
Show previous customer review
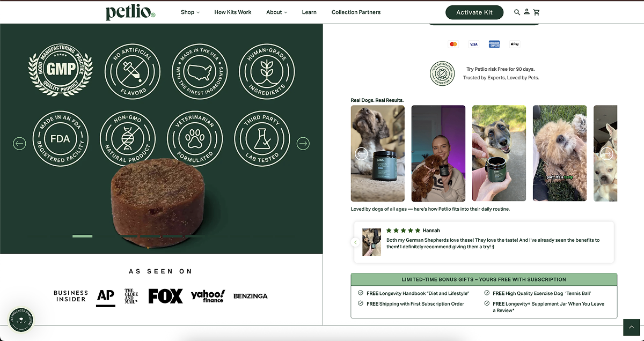point(355,242)
